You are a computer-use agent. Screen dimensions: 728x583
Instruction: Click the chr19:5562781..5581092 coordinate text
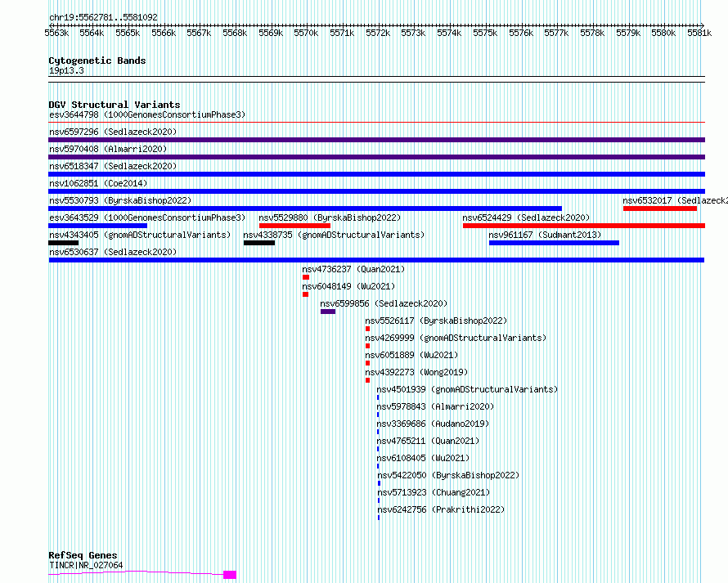coord(103,18)
